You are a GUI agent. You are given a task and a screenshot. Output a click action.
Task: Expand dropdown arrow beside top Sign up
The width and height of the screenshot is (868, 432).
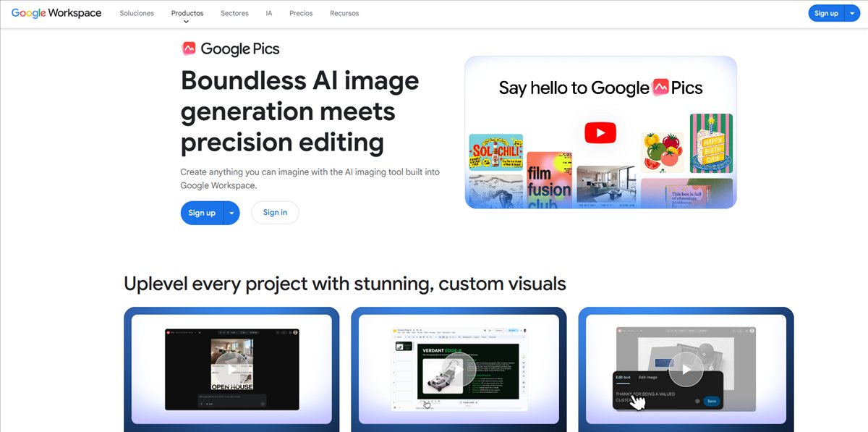[852, 13]
